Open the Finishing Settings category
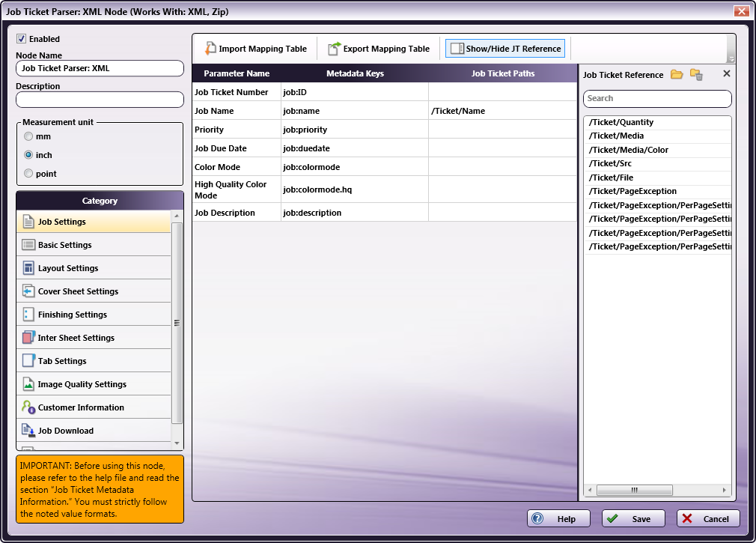This screenshot has width=756, height=543. [94, 314]
